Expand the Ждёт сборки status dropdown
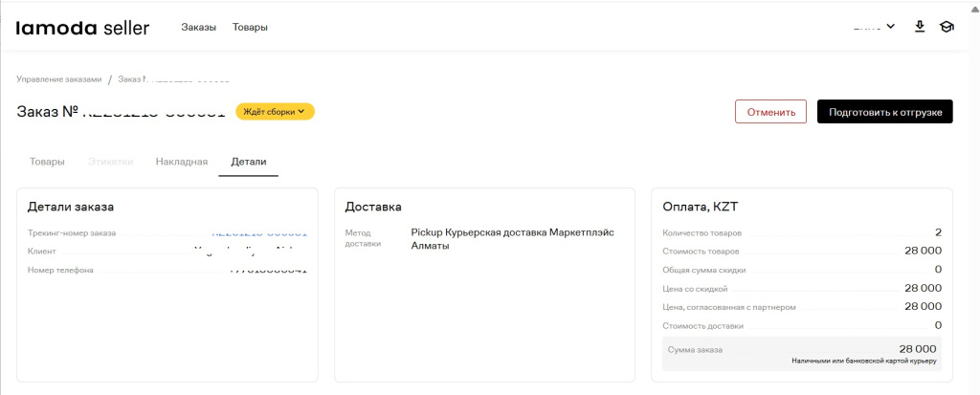This screenshot has height=395, width=980. click(x=275, y=112)
